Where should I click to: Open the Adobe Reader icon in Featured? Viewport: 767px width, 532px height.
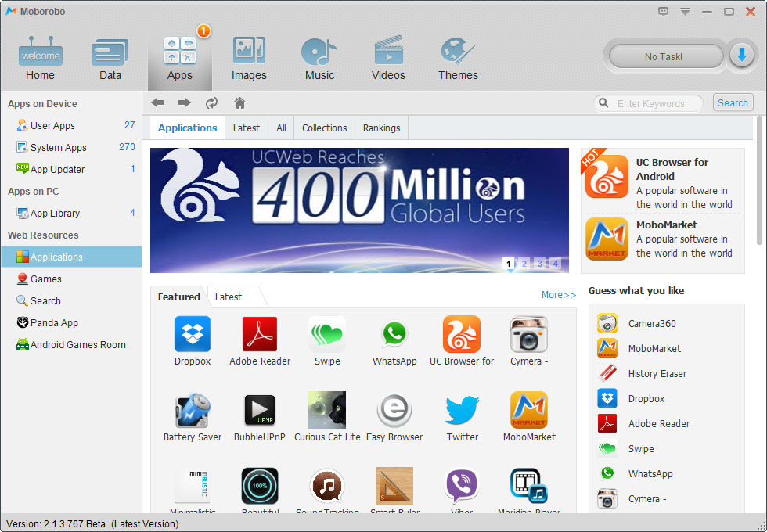[x=260, y=335]
